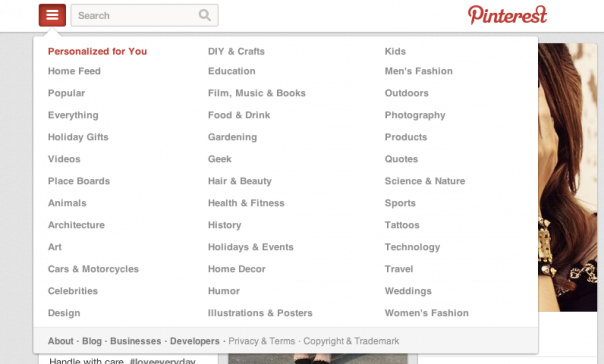Browse Men's Fashion
The width and height of the screenshot is (604, 364).
(419, 71)
